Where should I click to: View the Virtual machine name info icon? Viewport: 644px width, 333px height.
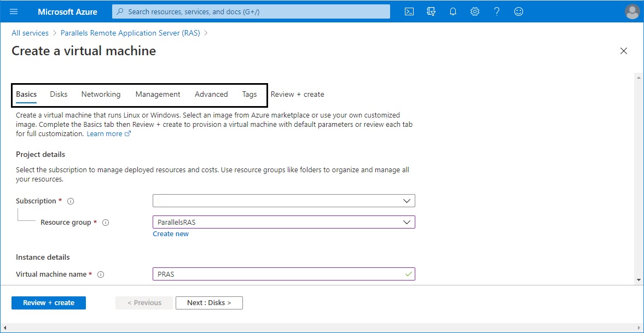[x=101, y=274]
